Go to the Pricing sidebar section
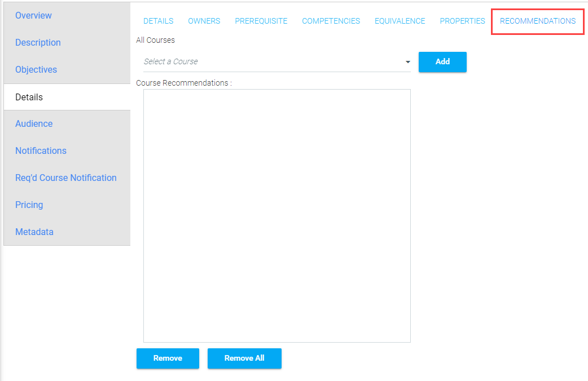 tap(29, 205)
